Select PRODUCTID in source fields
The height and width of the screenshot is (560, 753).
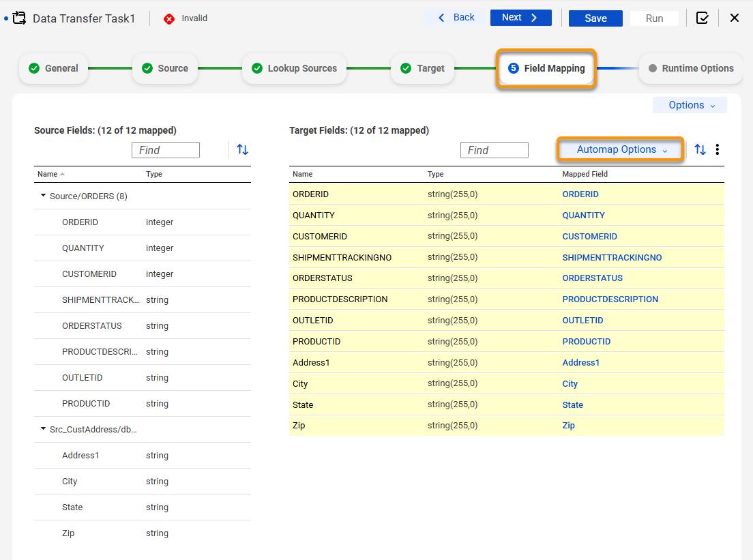point(143,403)
